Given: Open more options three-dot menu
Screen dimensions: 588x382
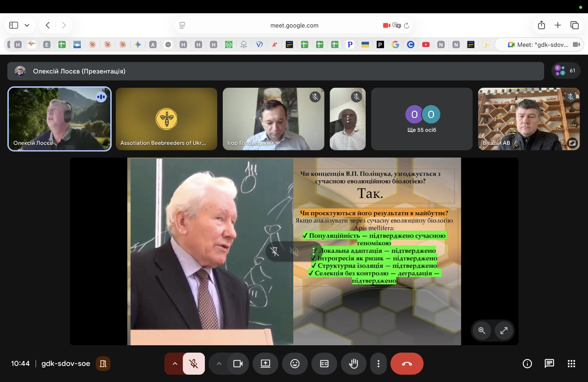Looking at the screenshot, I should coord(378,364).
